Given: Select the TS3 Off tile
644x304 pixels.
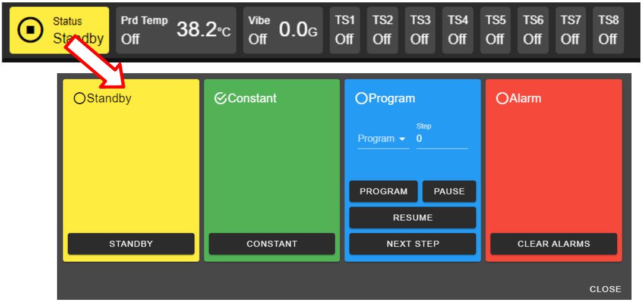Looking at the screenshot, I should coord(420,30).
